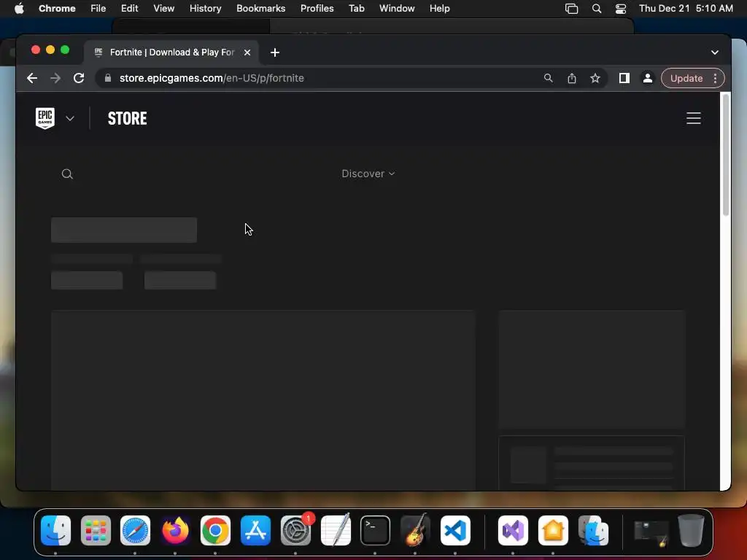Open the Profiles menu
The height and width of the screenshot is (560, 747).
(317, 8)
